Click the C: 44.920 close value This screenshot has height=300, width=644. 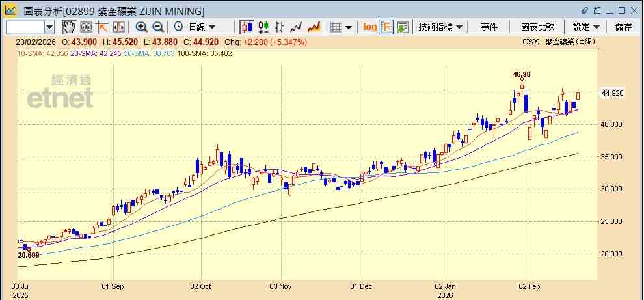coord(202,42)
